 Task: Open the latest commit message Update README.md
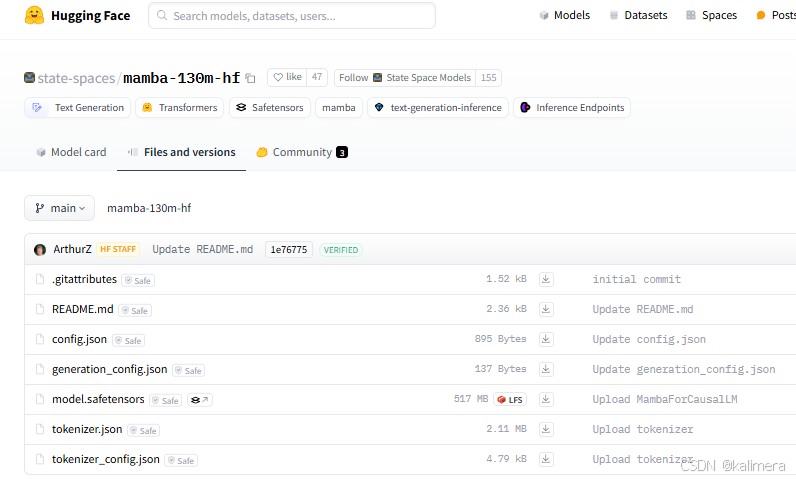click(x=203, y=249)
